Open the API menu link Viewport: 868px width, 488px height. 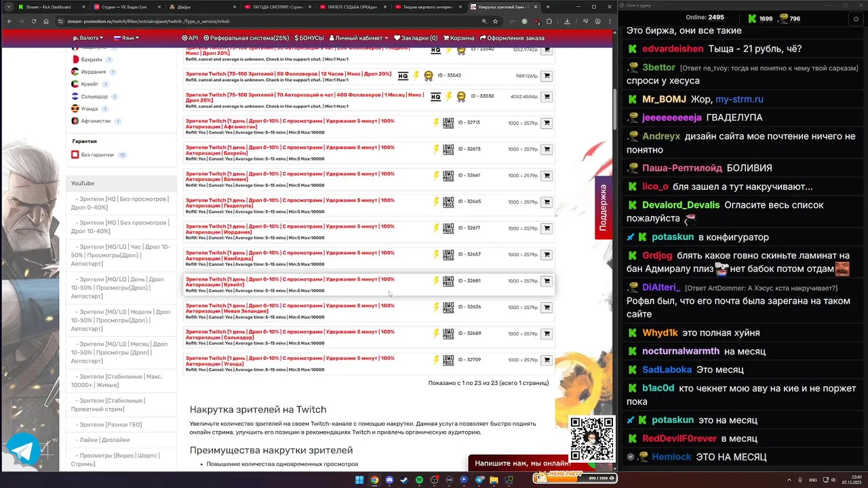(x=190, y=38)
